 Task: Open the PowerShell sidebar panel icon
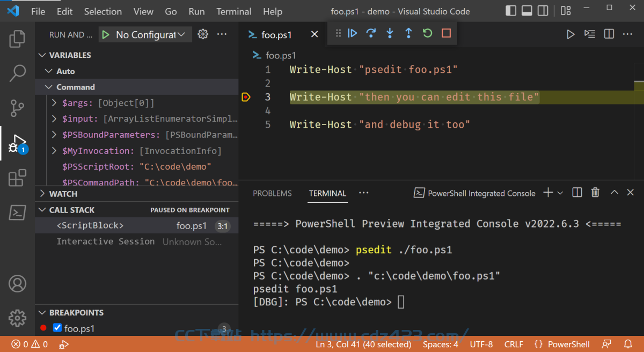pyautogui.click(x=17, y=212)
